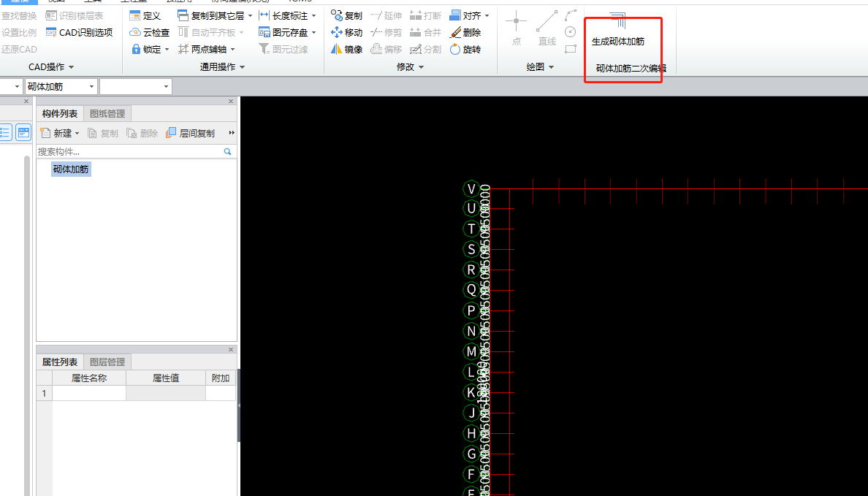This screenshot has width=868, height=496.
Task: Select the three-point arc drawing tool
Action: click(570, 15)
